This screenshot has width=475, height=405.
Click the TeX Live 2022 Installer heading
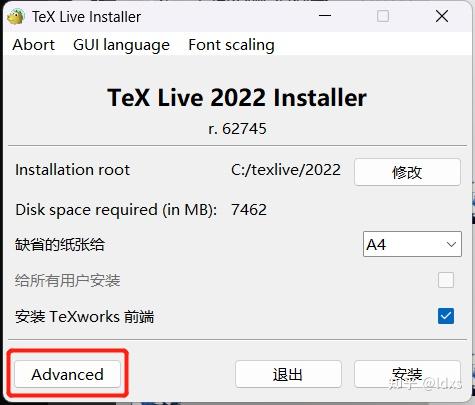point(237,98)
